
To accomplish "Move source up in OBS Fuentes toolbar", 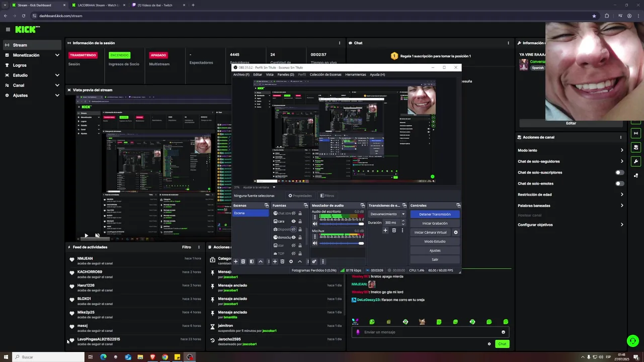I will [x=300, y=261].
